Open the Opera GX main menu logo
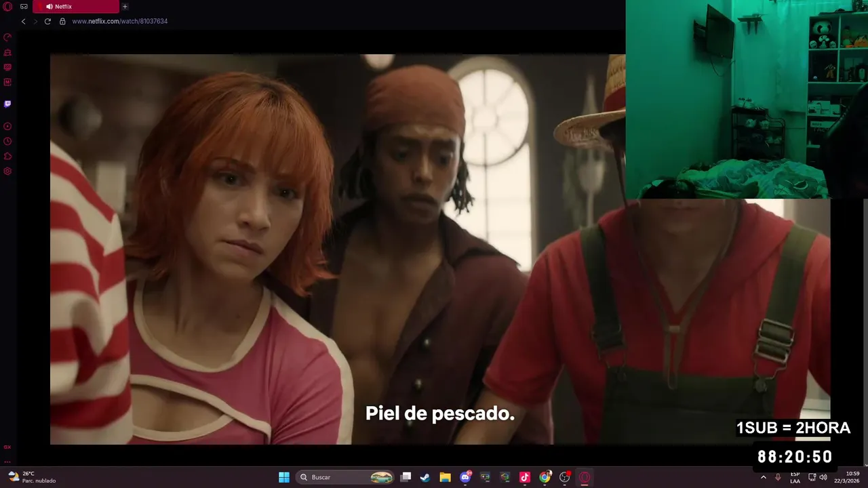 [x=7, y=6]
